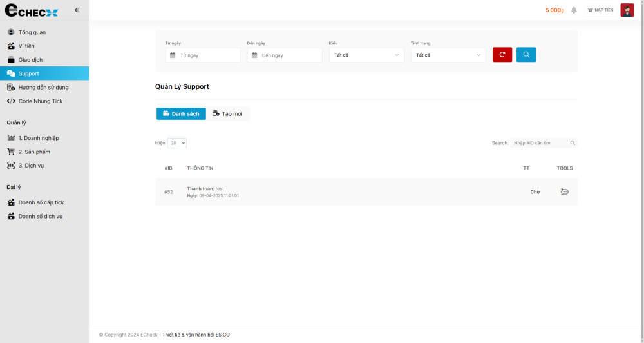The width and height of the screenshot is (644, 343).
Task: Select the Danh sách tab
Action: tap(181, 114)
